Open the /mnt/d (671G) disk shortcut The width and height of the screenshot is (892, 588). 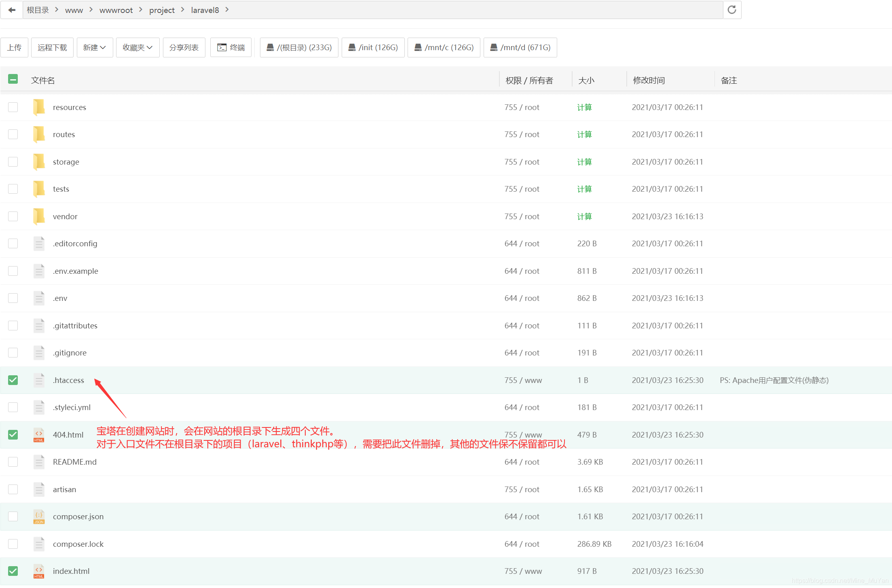[520, 47]
